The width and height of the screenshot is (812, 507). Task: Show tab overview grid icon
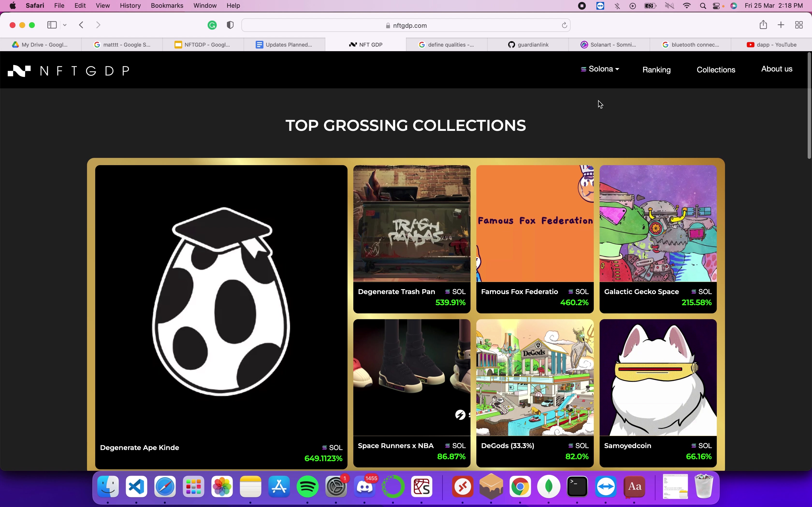pyautogui.click(x=799, y=25)
